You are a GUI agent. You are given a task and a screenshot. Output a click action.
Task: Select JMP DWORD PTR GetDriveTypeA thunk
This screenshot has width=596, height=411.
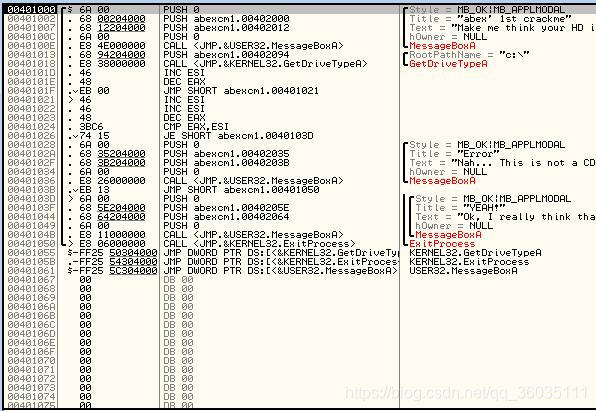click(x=281, y=253)
